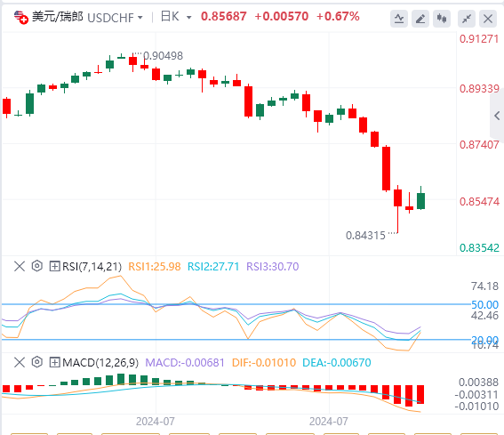The width and height of the screenshot is (504, 435).
Task: Click the RSI2:27.71 value
Action: [x=213, y=267]
